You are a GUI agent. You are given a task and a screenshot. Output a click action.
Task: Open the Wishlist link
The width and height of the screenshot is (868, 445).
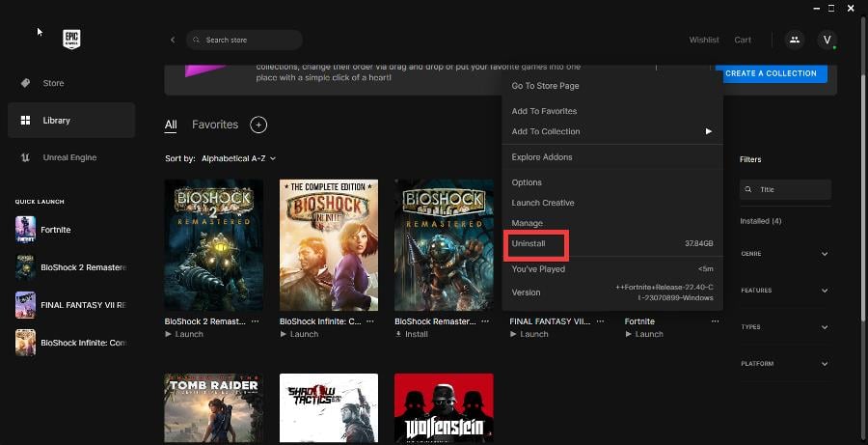coord(704,40)
